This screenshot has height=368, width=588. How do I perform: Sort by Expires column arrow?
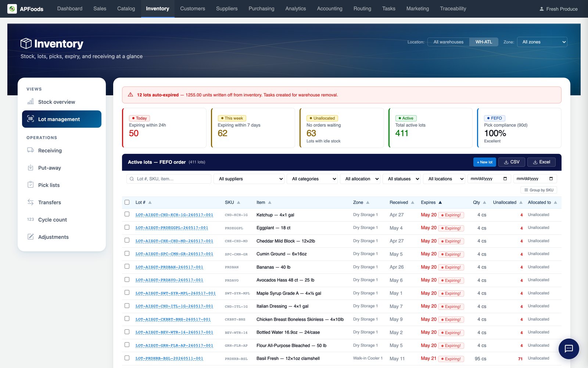pyautogui.click(x=440, y=202)
